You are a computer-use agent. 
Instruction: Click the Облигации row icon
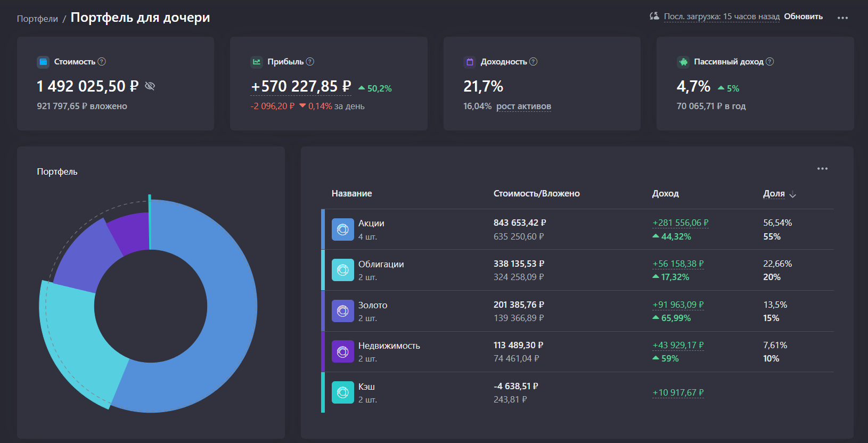coord(343,270)
